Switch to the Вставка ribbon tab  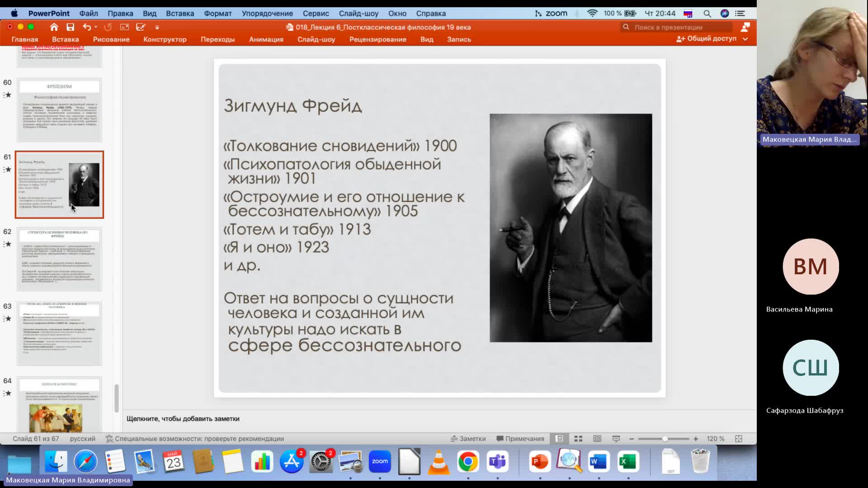point(66,39)
